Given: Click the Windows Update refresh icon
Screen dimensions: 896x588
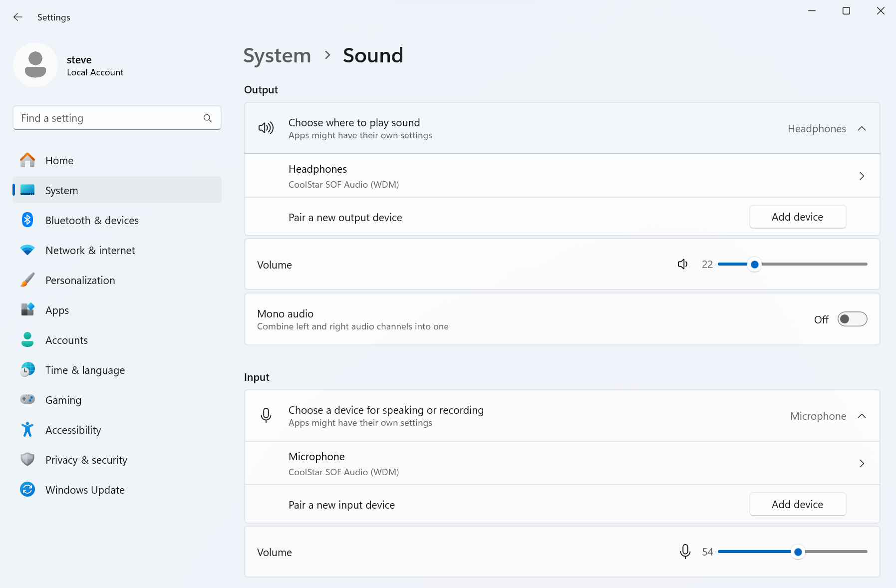Looking at the screenshot, I should pos(27,490).
